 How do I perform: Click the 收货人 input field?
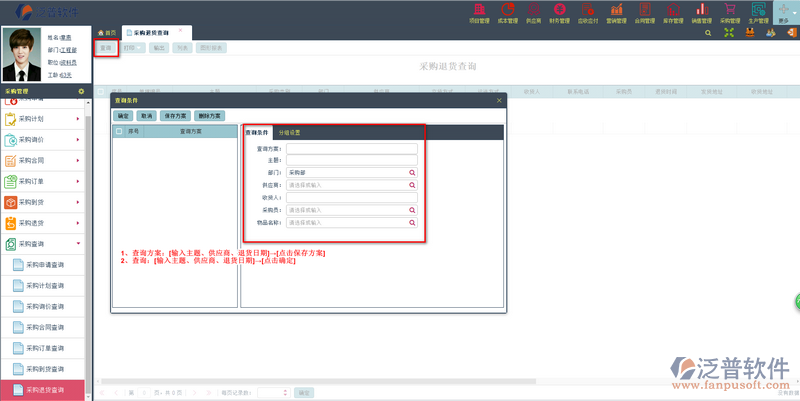(352, 197)
